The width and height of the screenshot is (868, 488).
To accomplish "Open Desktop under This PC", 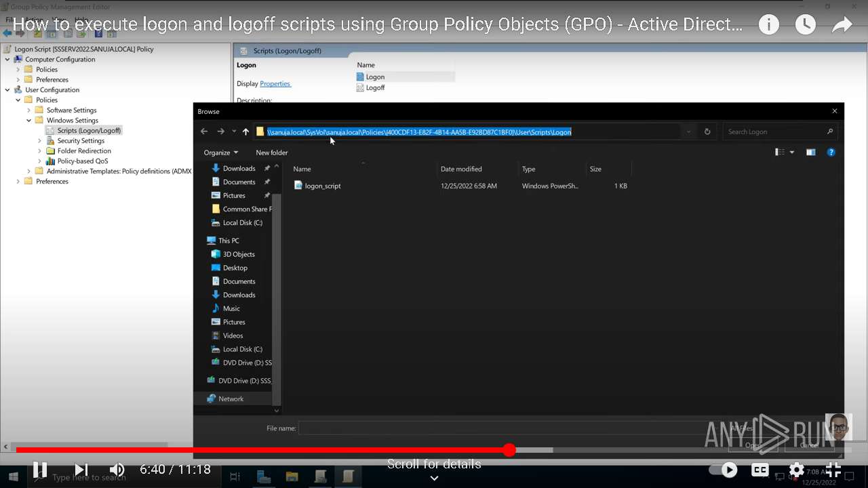I will [235, 268].
